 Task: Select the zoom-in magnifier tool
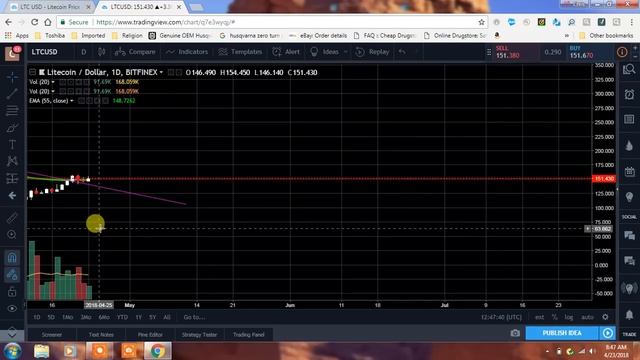click(x=12, y=234)
